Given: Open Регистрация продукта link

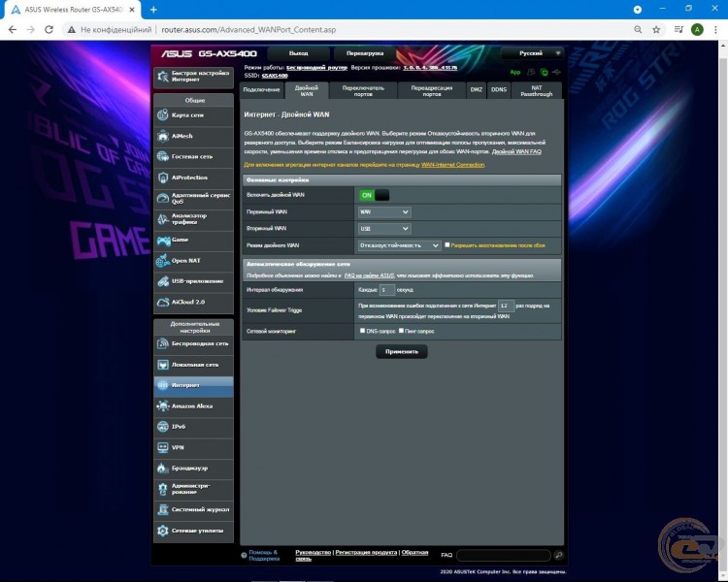Looking at the screenshot, I should (366, 552).
